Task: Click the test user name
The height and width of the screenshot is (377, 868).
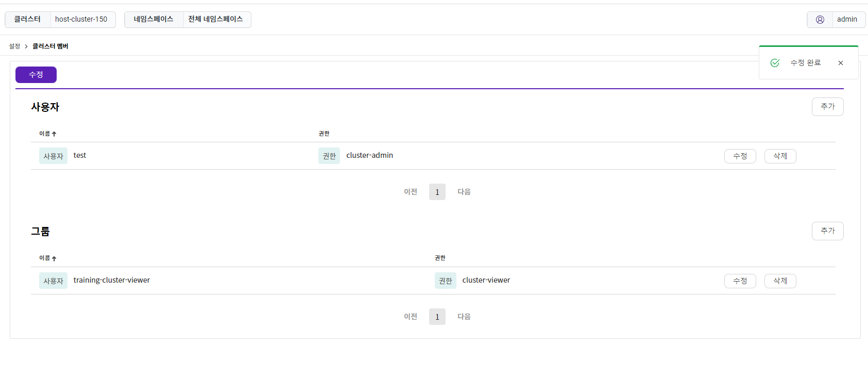Action: [80, 155]
